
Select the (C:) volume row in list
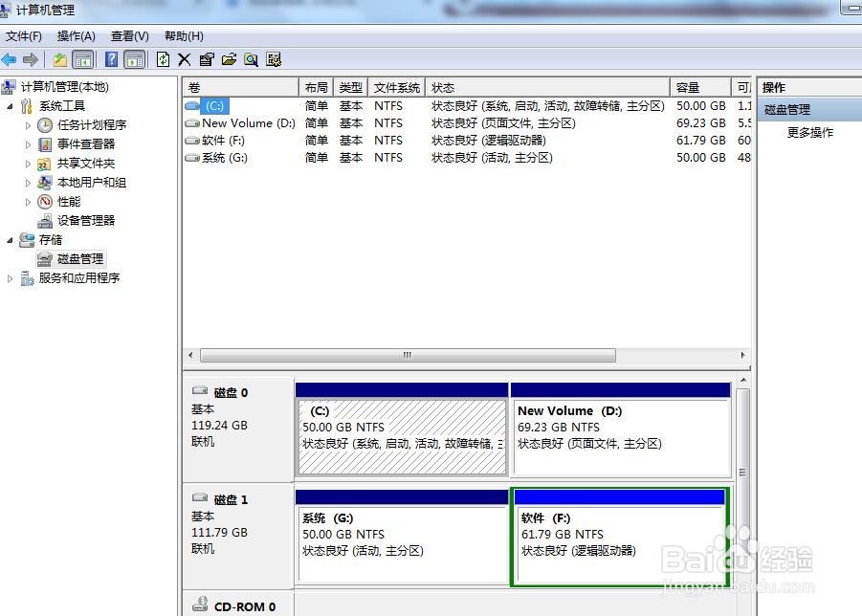467,105
